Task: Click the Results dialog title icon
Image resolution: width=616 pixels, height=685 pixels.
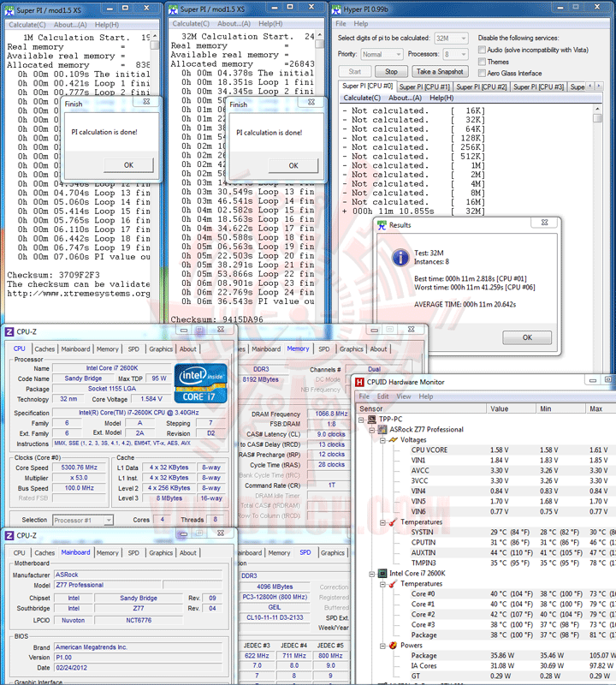Action: tap(382, 225)
